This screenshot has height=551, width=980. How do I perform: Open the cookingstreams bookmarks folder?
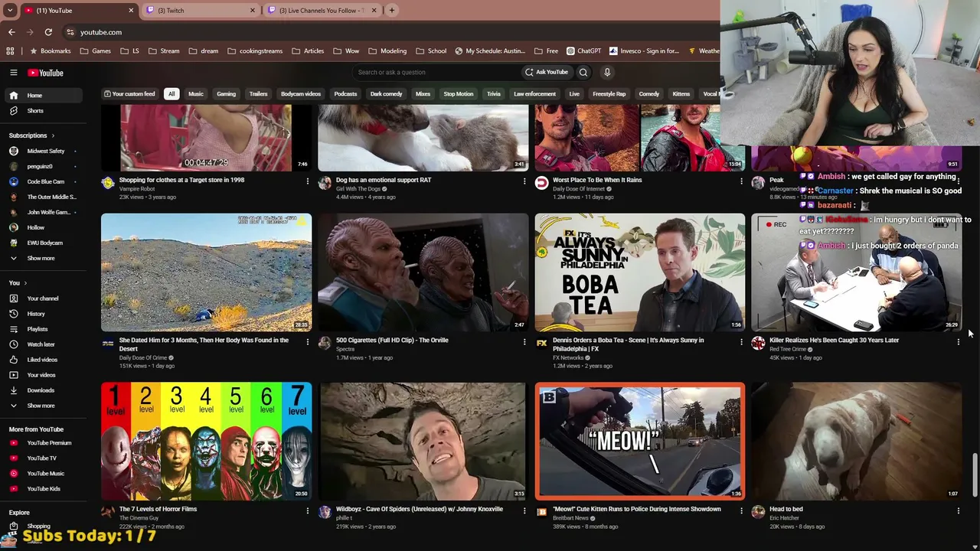coord(255,51)
